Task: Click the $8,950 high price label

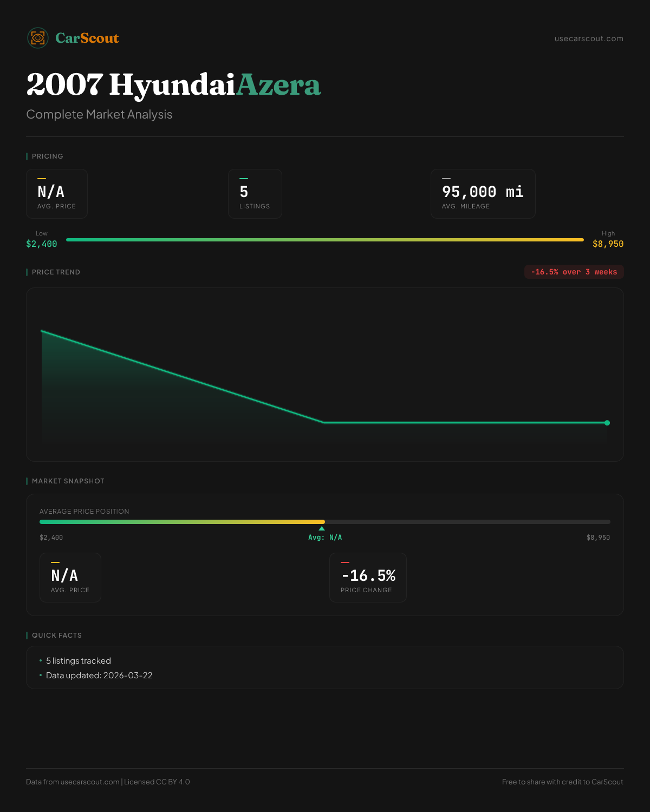Action: [608, 244]
